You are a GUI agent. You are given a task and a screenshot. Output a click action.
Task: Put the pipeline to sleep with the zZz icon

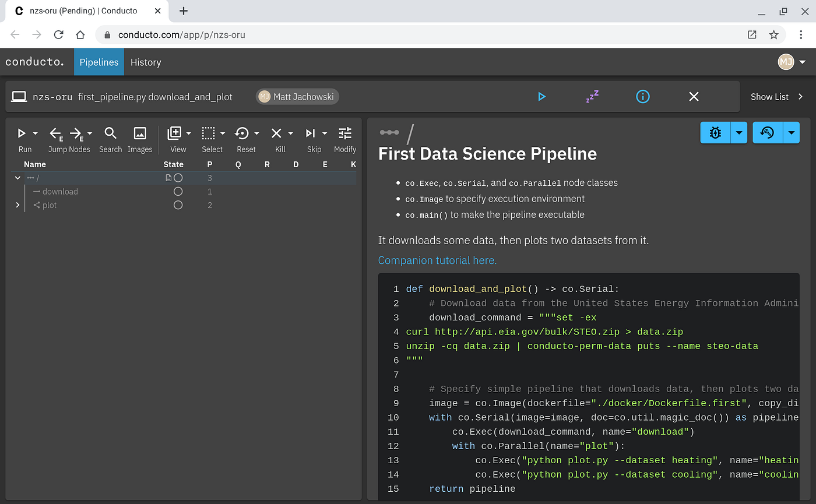click(592, 97)
